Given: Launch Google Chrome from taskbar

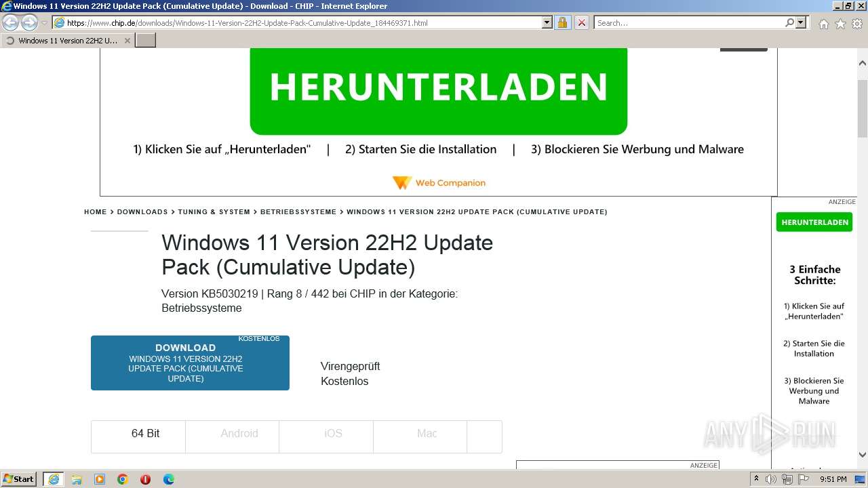Looking at the screenshot, I should pyautogui.click(x=122, y=479).
